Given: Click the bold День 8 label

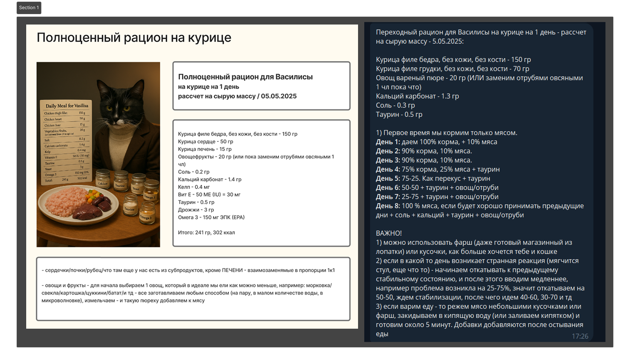Looking at the screenshot, I should pyautogui.click(x=388, y=206).
